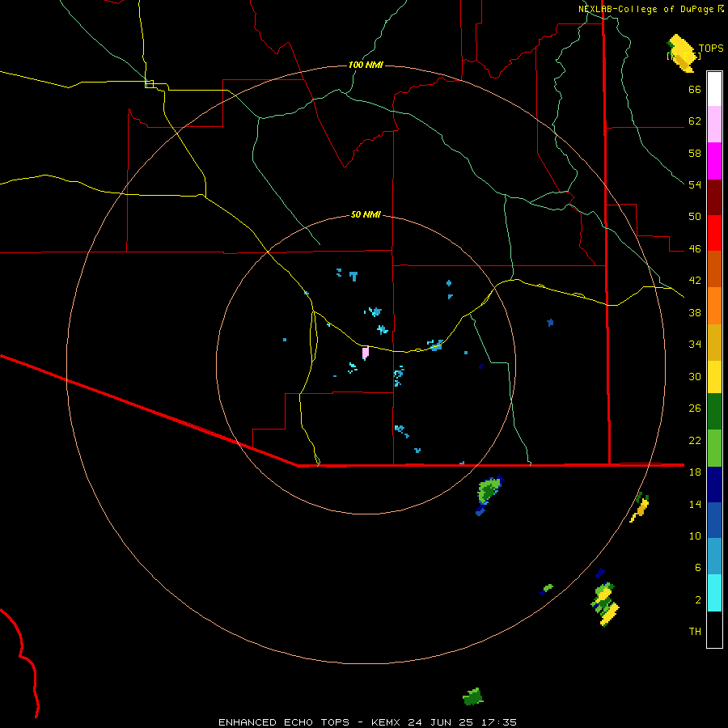Click the 'TOPS' legend title
The image size is (728, 728).
click(711, 49)
